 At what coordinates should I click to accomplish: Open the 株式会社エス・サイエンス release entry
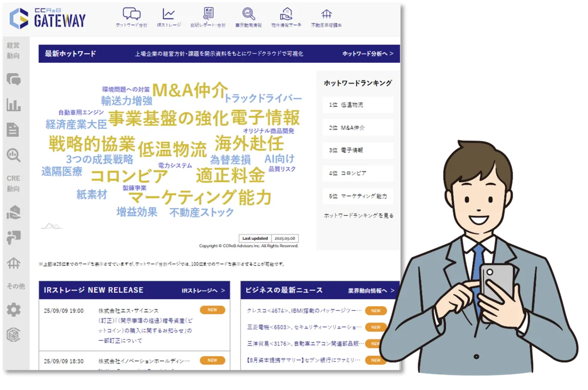point(144,325)
